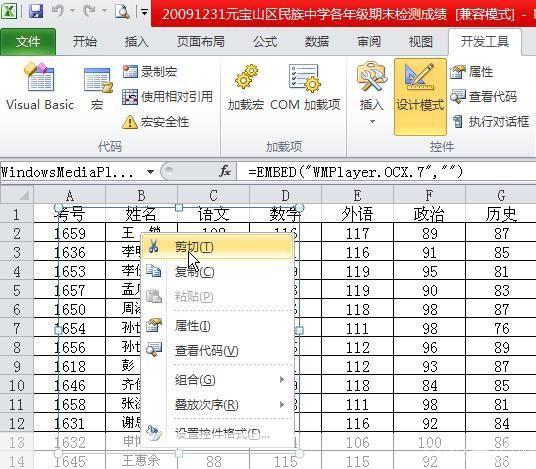Click cell with 考号 1618

click(70, 366)
